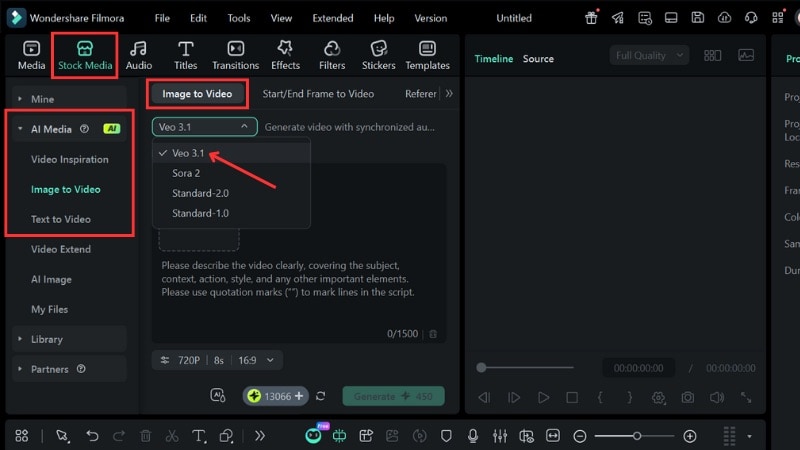This screenshot has width=800, height=450.
Task: Click the preview playback scrubber
Action: pos(481,367)
